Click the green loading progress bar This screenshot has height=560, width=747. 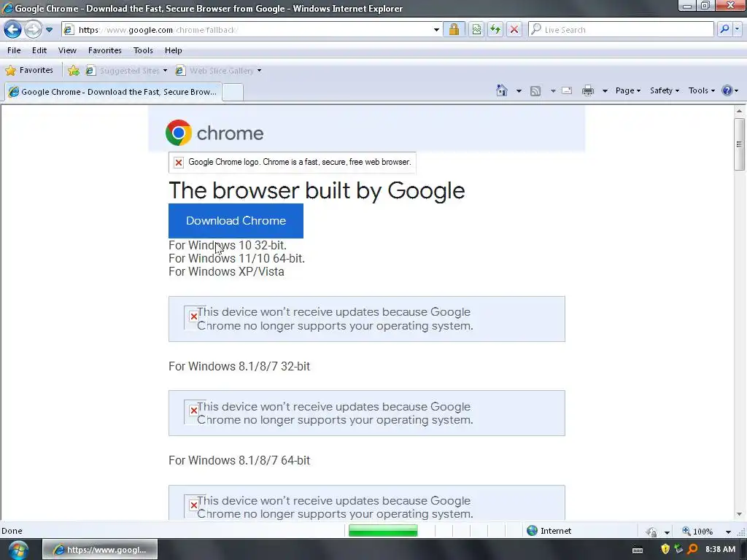(383, 531)
